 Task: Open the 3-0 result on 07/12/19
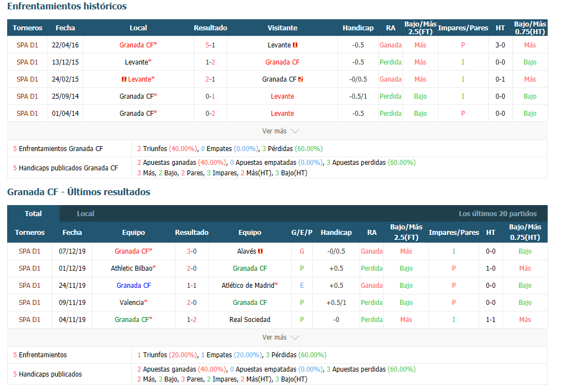click(192, 251)
